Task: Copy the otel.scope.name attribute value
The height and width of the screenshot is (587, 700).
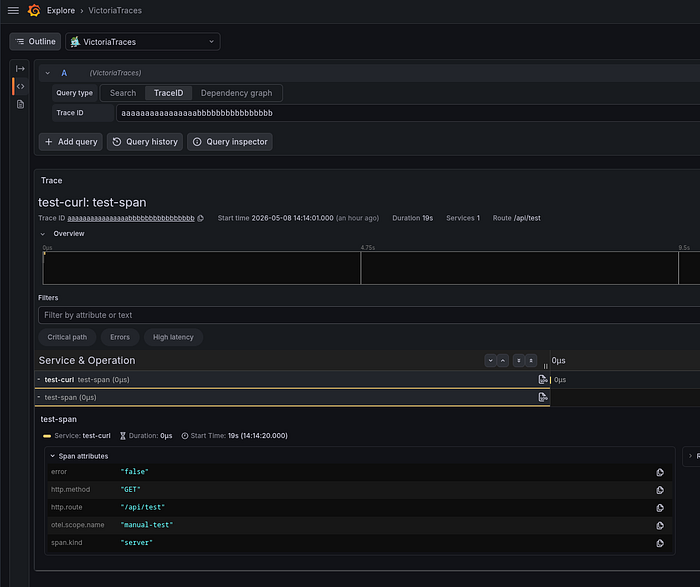Action: (660, 525)
